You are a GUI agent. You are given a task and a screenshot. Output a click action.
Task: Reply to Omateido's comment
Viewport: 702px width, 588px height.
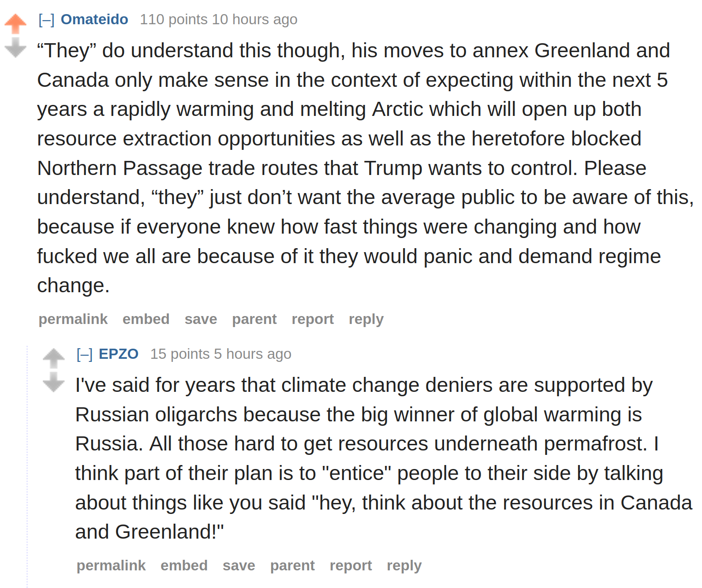(x=366, y=319)
